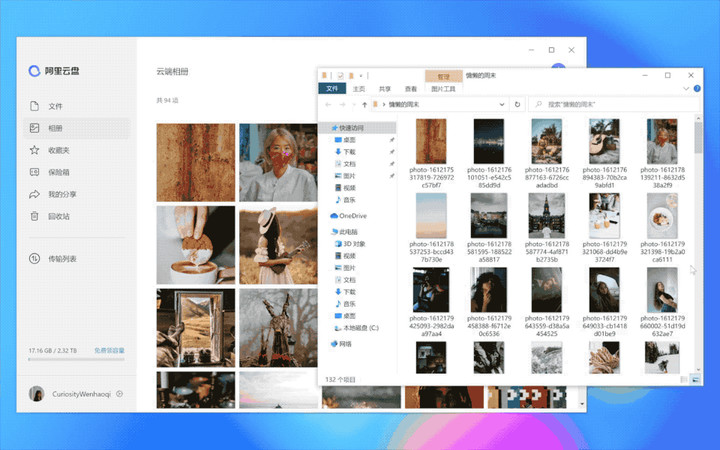Open 本地磁盘 (C:) in Explorer
Image resolution: width=720 pixels, height=450 pixels.
coord(358,328)
